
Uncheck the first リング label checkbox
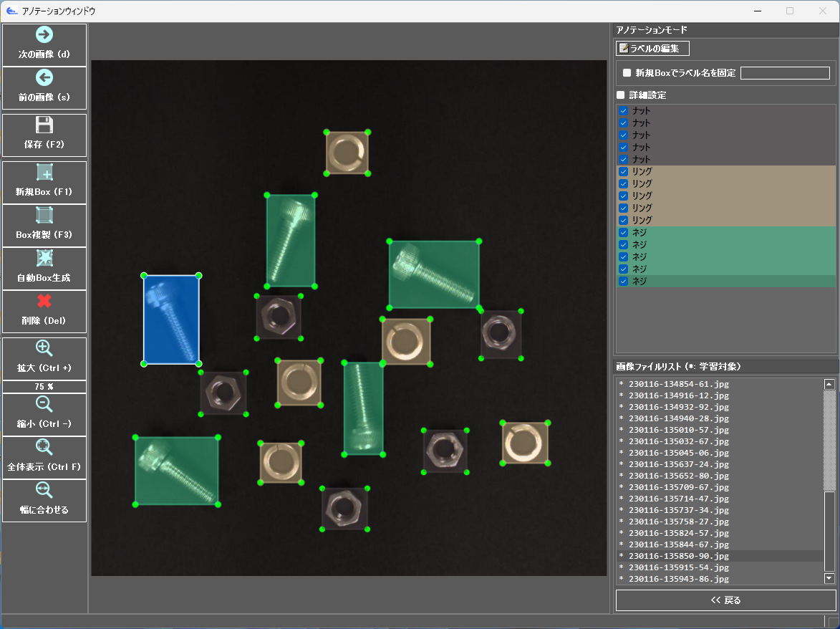pos(624,171)
